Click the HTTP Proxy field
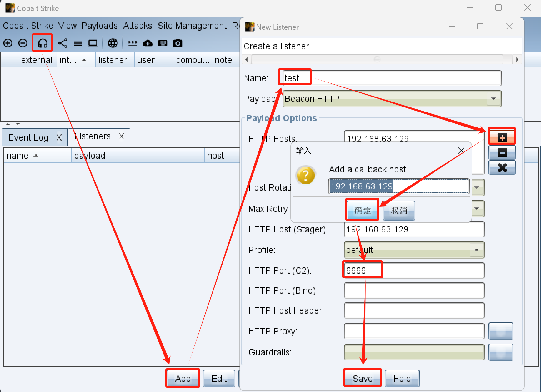 tap(414, 331)
